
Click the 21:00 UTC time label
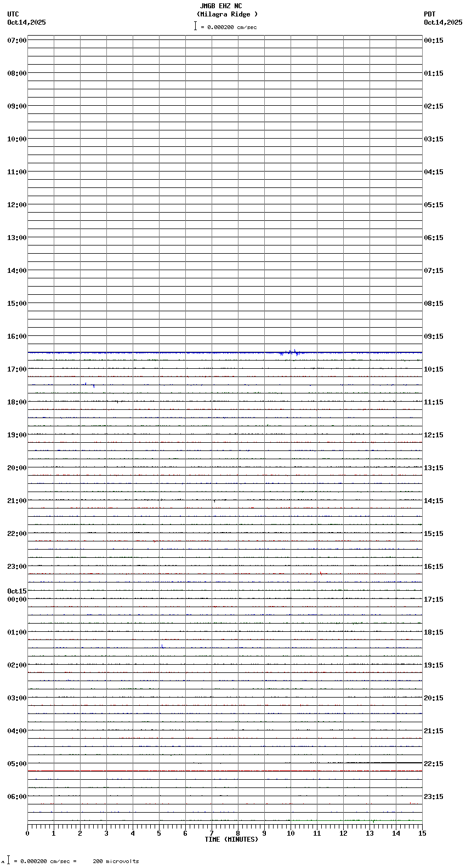(x=17, y=501)
